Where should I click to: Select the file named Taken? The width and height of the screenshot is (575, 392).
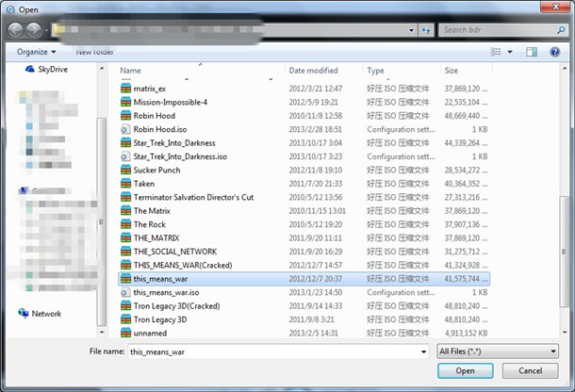click(143, 184)
